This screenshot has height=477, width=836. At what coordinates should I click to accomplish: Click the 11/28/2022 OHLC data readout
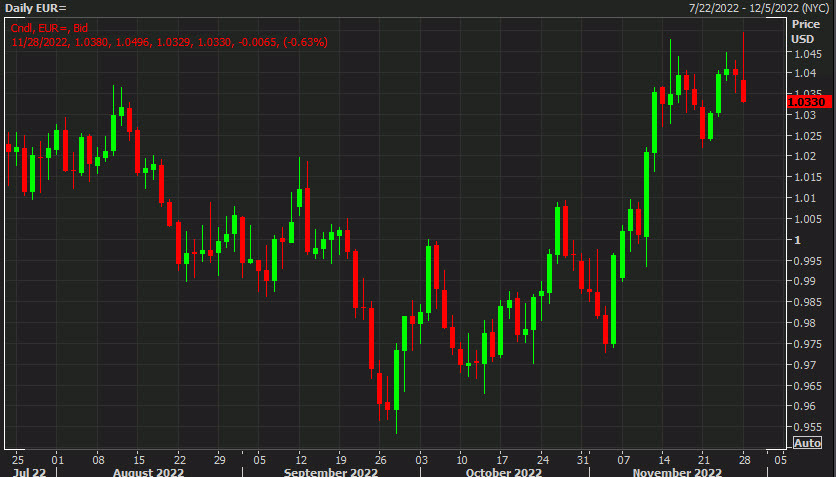tap(169, 42)
